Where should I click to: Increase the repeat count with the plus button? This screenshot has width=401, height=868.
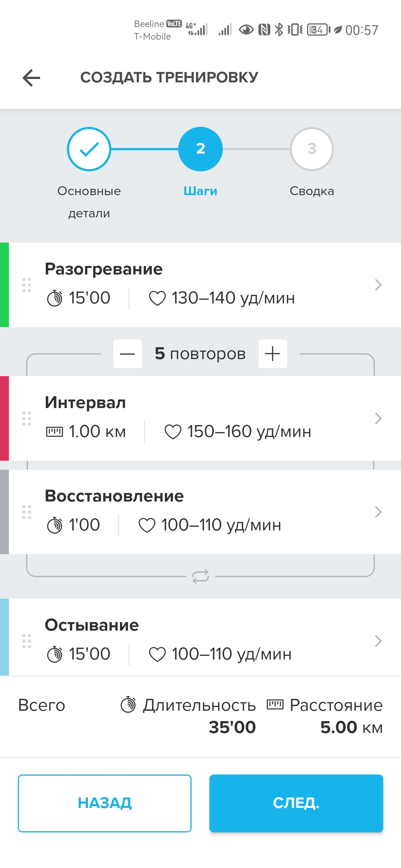pos(273,354)
